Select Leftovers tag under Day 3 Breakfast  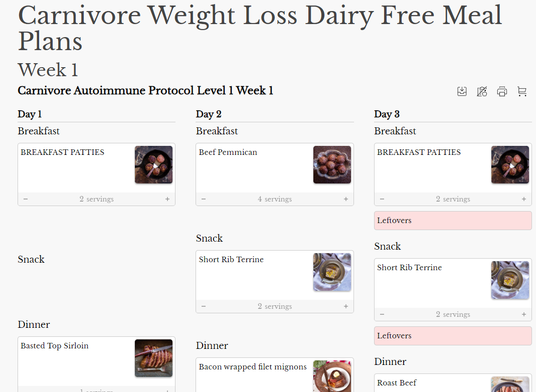(x=453, y=221)
